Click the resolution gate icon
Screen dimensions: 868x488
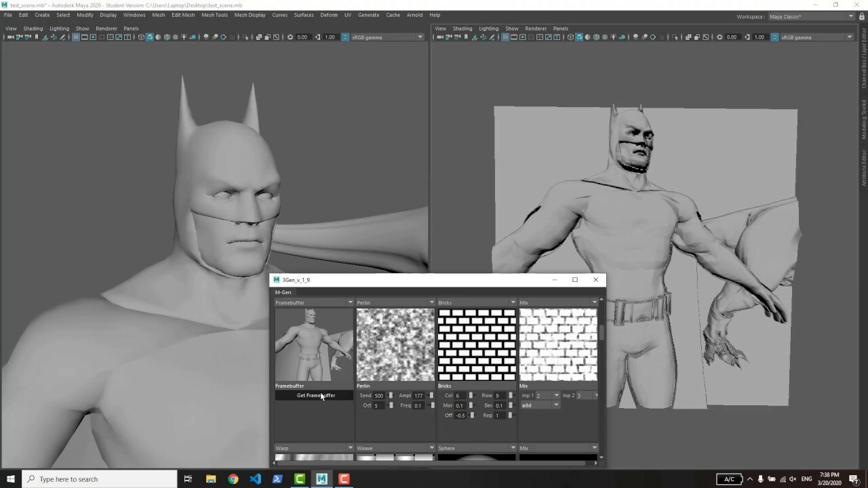[x=93, y=37]
